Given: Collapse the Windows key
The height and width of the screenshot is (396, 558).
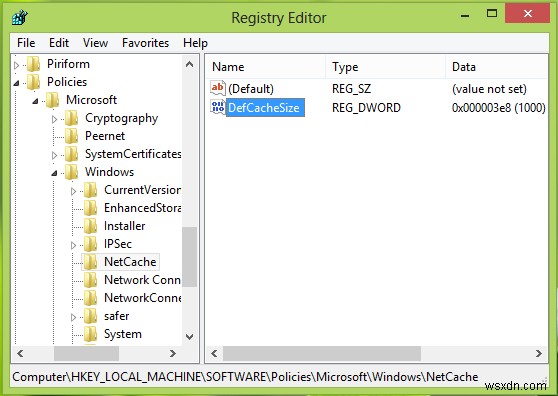Looking at the screenshot, I should click(x=54, y=173).
